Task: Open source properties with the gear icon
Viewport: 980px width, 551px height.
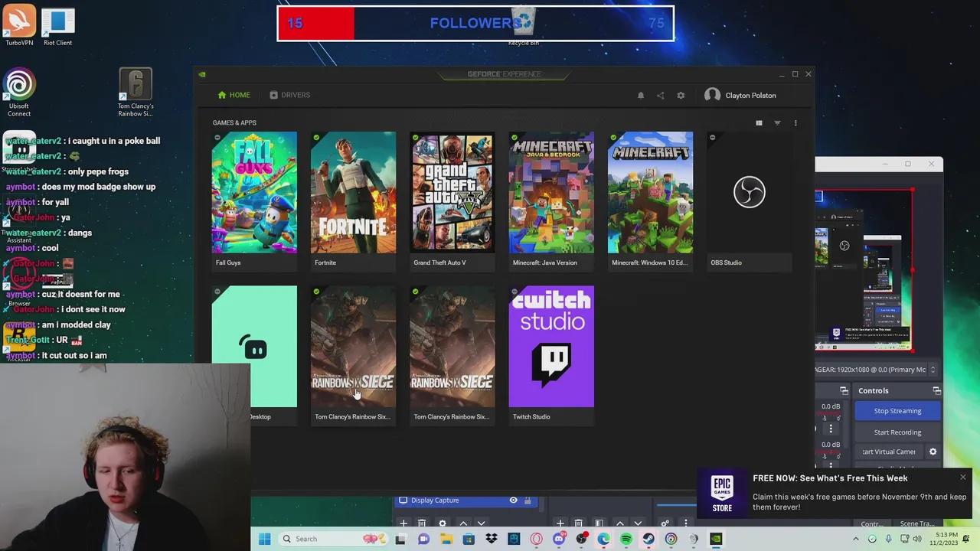Action: click(443, 523)
